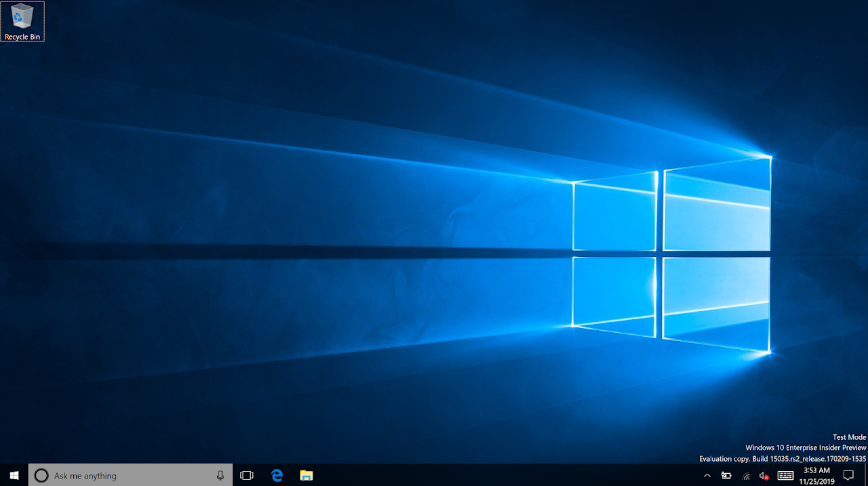The width and height of the screenshot is (868, 486).
Task: Click the muted volume tray icon
Action: (764, 476)
